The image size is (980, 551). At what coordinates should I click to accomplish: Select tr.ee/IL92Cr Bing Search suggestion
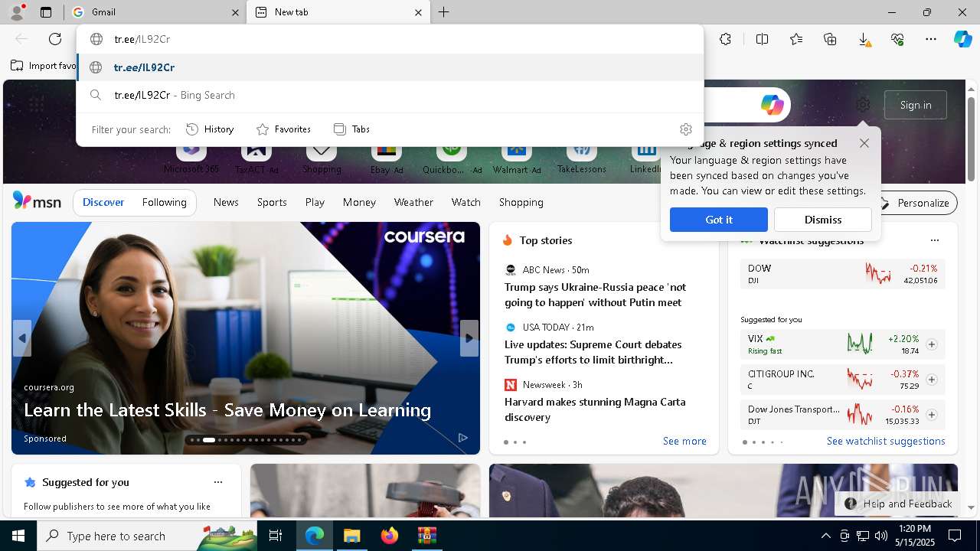pos(390,96)
